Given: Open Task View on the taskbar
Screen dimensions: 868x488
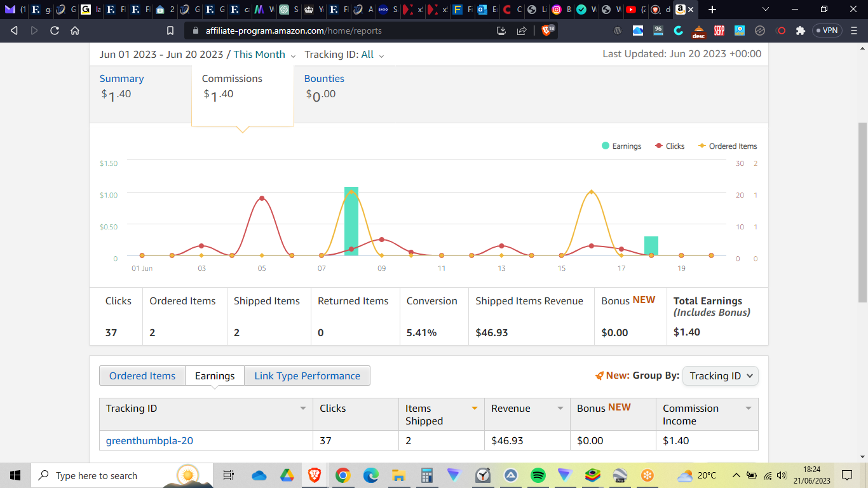Looking at the screenshot, I should 229,475.
